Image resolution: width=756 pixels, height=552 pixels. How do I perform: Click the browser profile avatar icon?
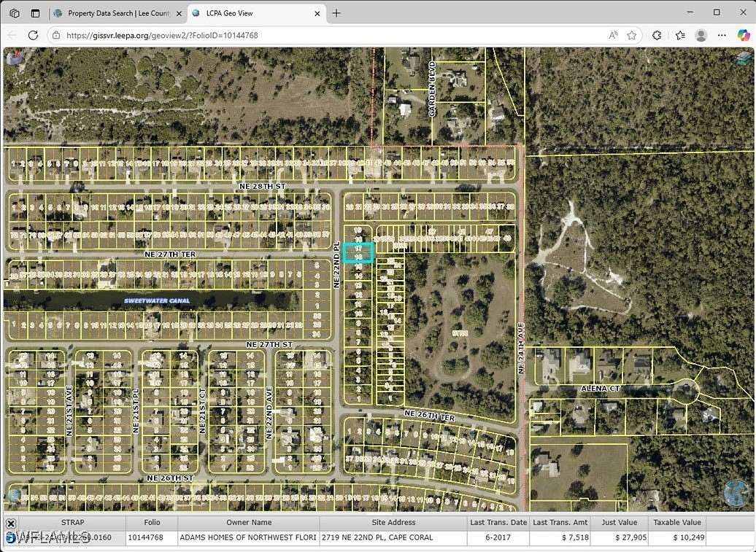pos(701,35)
